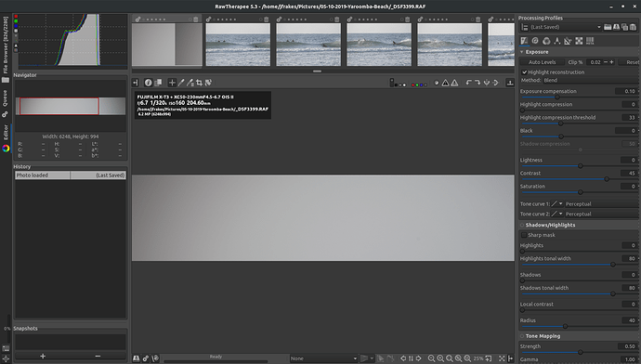Adjust the Highlights tonal width slider
641x364 pixels.
579,265
